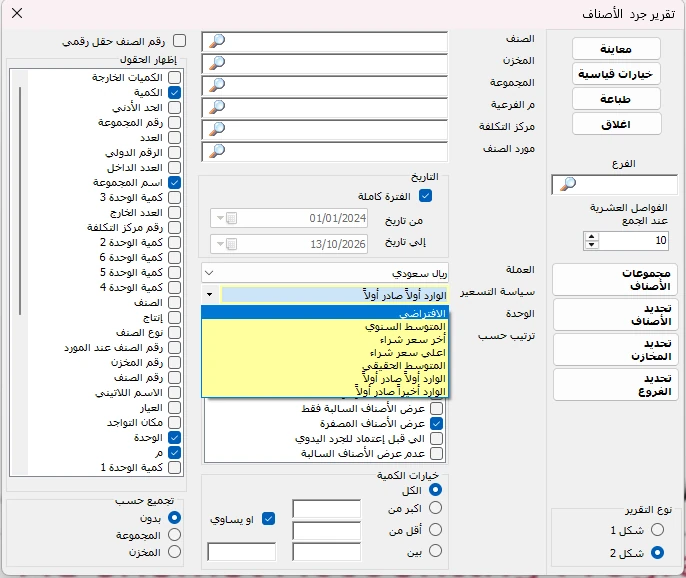686x578 pixels.
Task: Enable the الحد الأدنى field checkbox
Action: pos(175,107)
